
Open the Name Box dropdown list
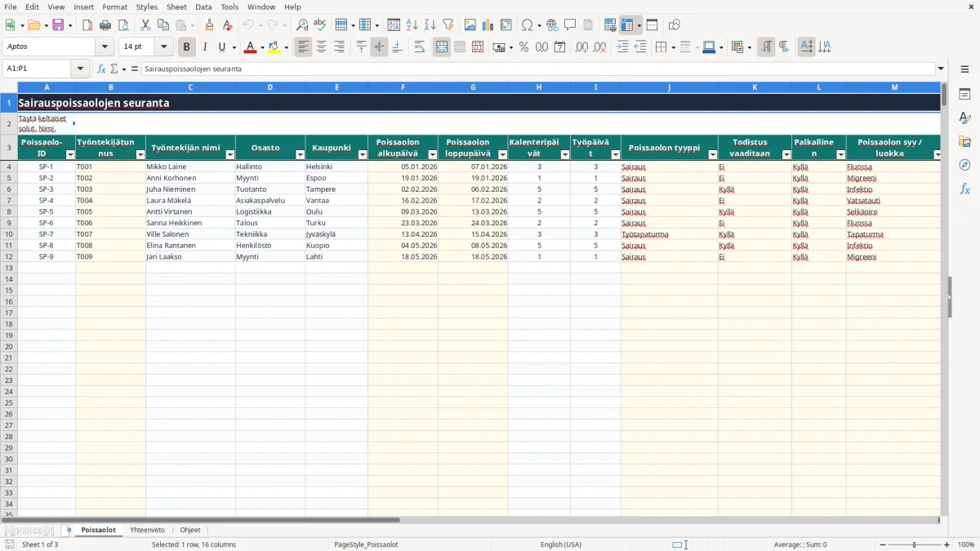point(80,69)
